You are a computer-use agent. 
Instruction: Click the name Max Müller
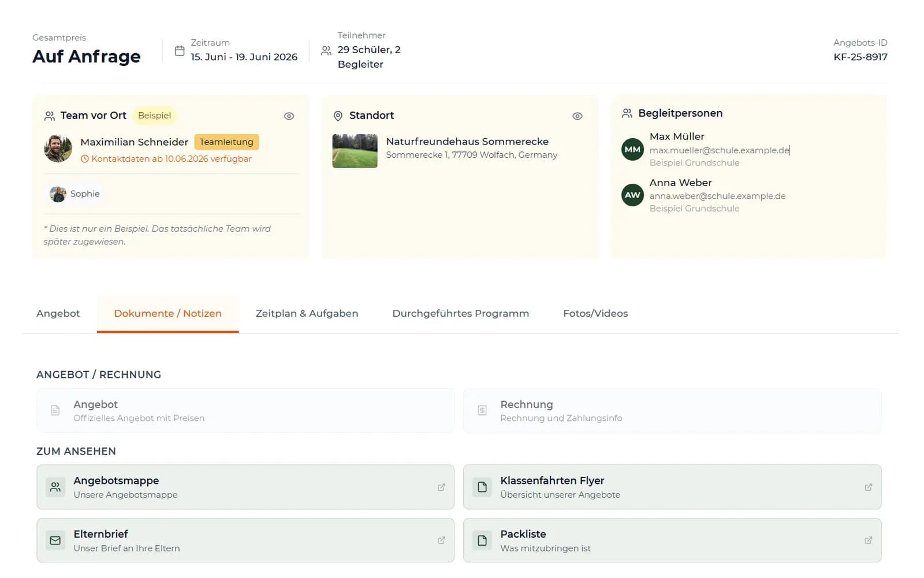[677, 136]
